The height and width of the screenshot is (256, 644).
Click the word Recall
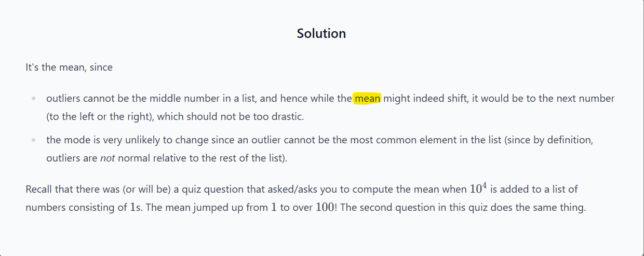pos(39,190)
